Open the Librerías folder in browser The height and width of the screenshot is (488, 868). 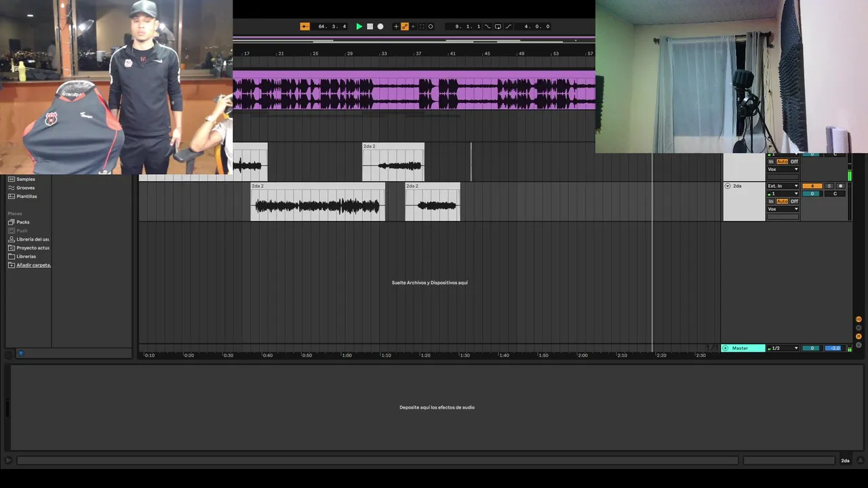[x=26, y=257]
